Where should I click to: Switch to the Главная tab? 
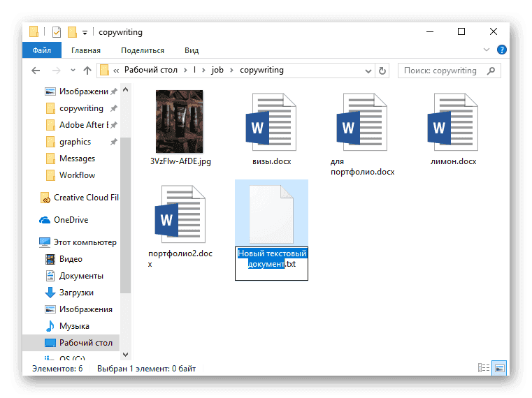click(86, 50)
